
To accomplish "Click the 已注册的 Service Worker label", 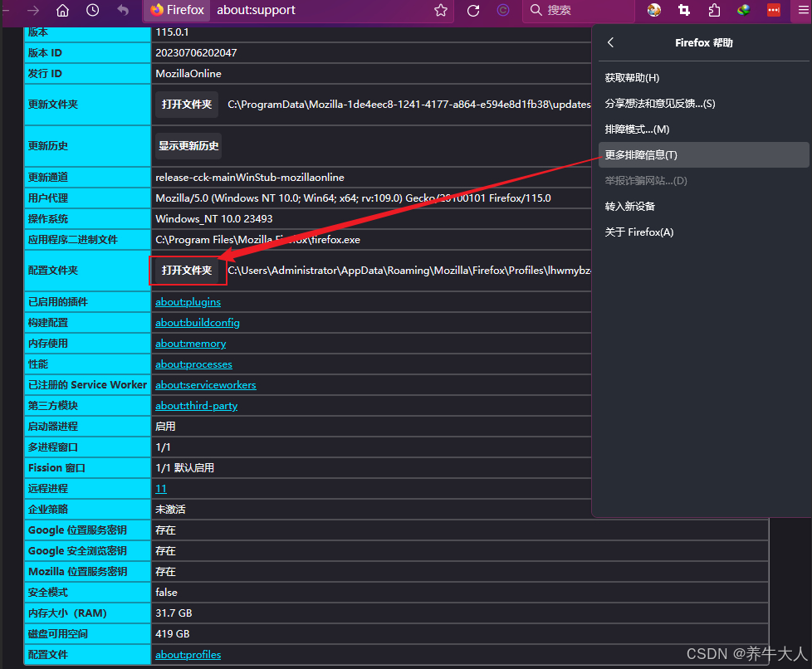I will tap(87, 385).
